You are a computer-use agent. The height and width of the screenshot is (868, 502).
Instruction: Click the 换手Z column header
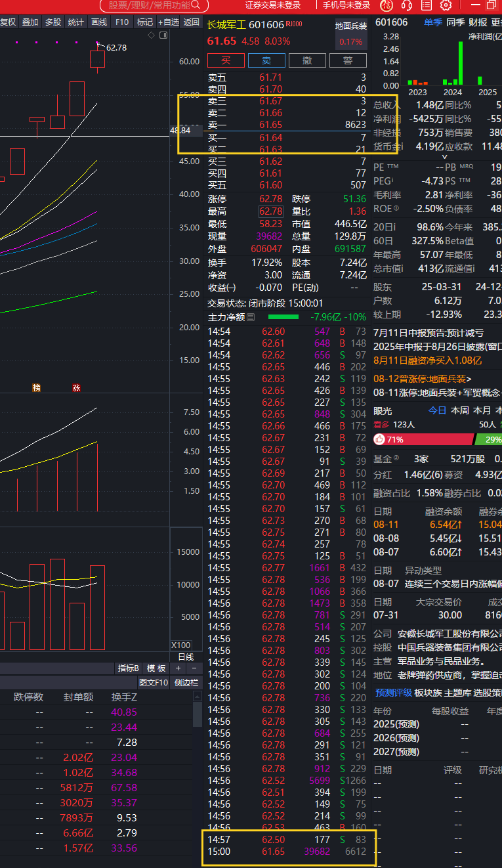[x=124, y=697]
